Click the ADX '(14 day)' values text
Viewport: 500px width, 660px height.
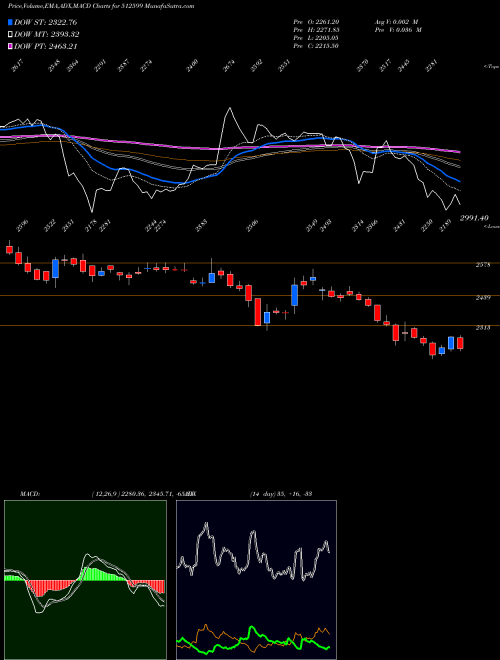[281, 494]
